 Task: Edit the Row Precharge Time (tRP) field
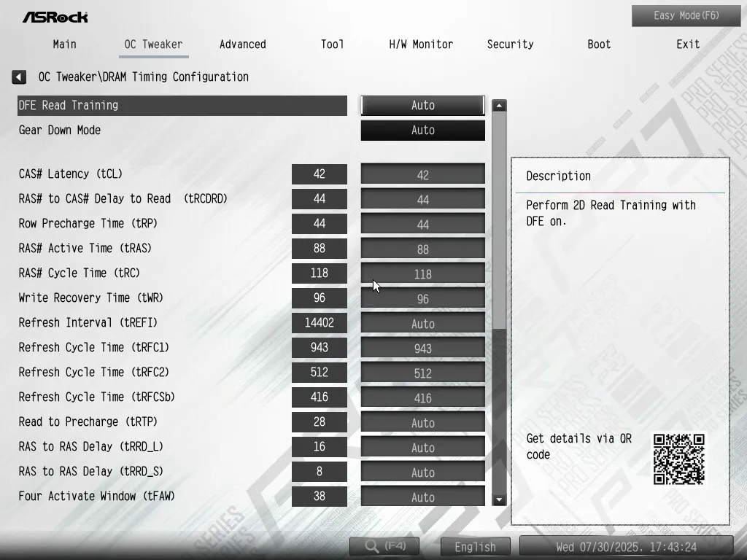423,224
